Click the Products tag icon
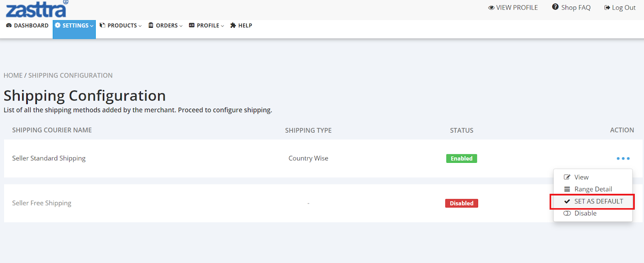 [x=103, y=25]
